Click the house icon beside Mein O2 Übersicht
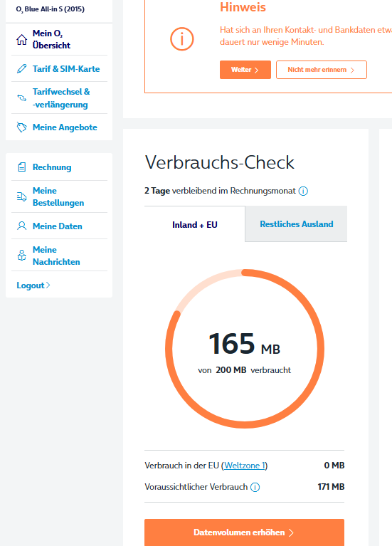This screenshot has width=392, height=546. [21, 39]
